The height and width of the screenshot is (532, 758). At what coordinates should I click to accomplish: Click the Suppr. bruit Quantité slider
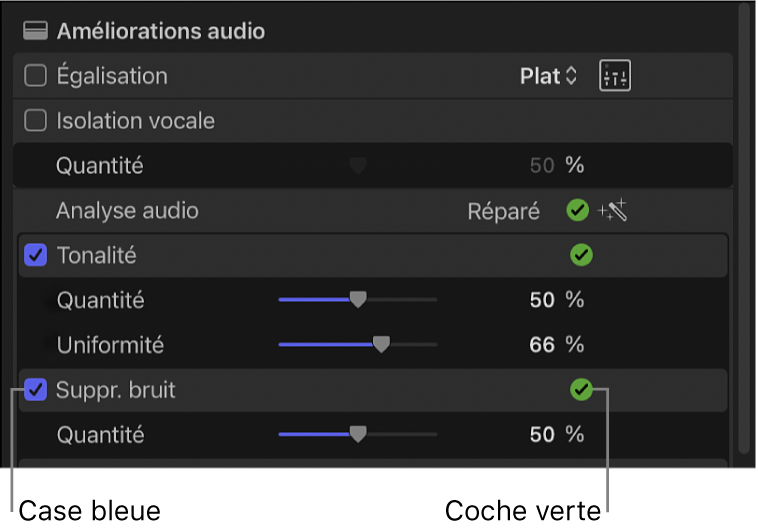358,435
